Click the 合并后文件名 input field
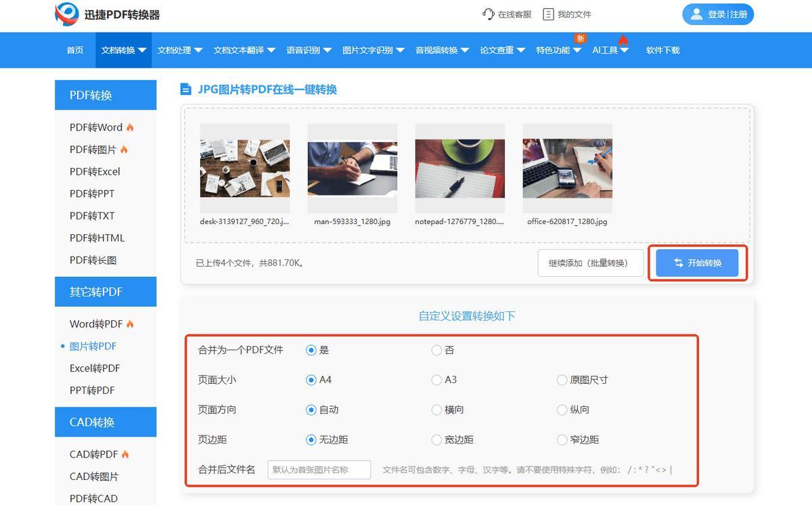Image resolution: width=812 pixels, height=505 pixels. point(319,469)
